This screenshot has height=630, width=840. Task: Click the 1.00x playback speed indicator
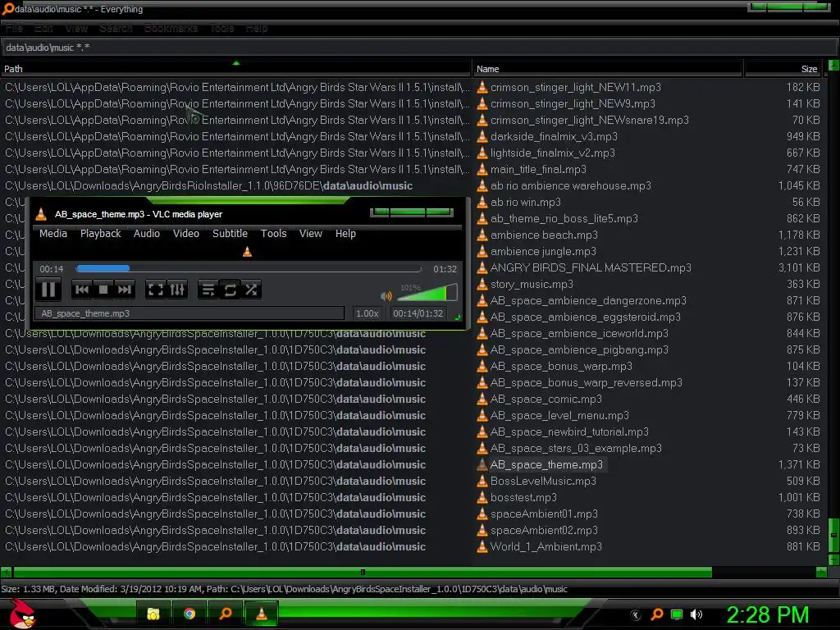point(367,313)
